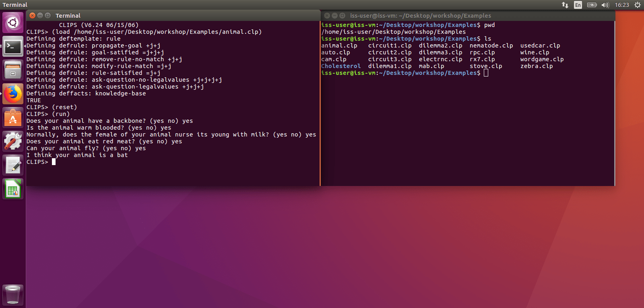Open Files manager from launcher
Viewport: 644px width, 308px height.
13,70
